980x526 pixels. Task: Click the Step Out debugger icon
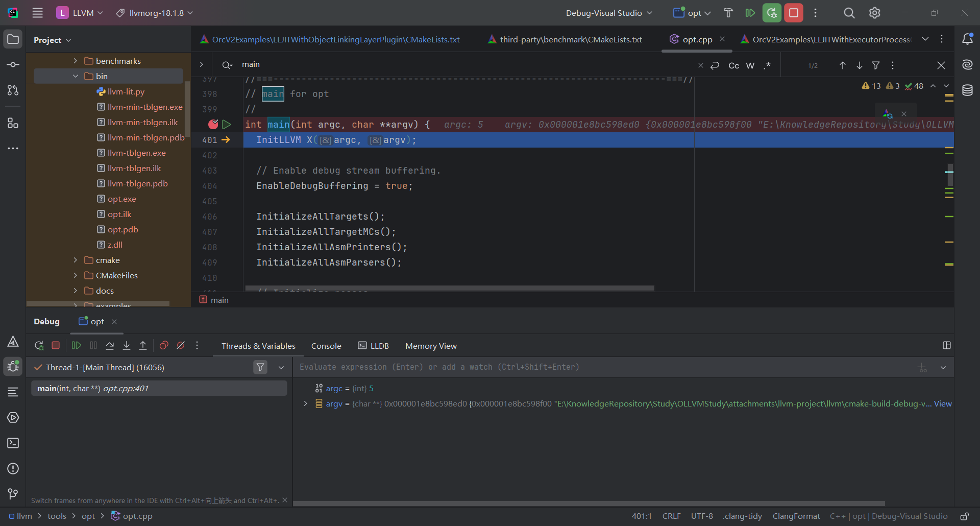point(143,346)
